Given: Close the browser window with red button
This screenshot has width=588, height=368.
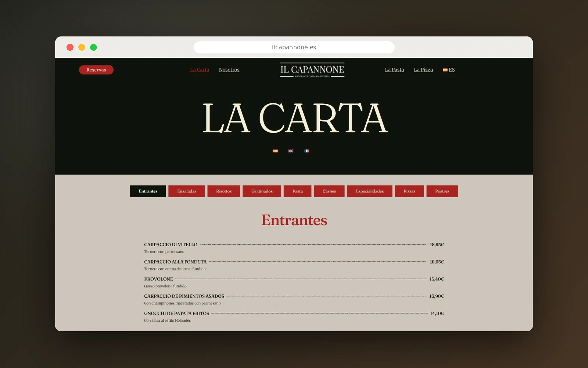Looking at the screenshot, I should tap(70, 47).
